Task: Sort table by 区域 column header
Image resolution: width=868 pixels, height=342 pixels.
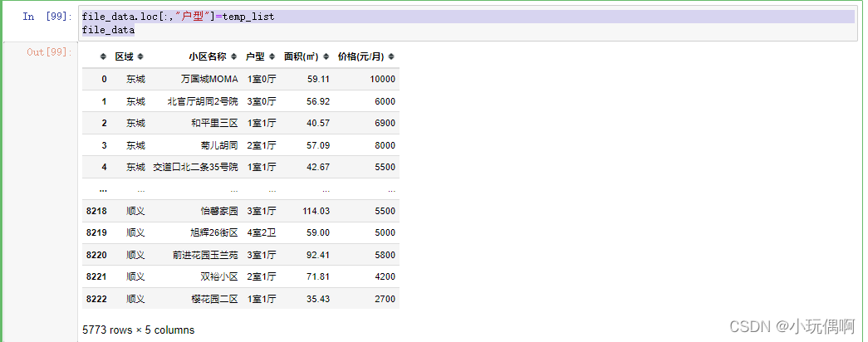Action: (x=129, y=56)
